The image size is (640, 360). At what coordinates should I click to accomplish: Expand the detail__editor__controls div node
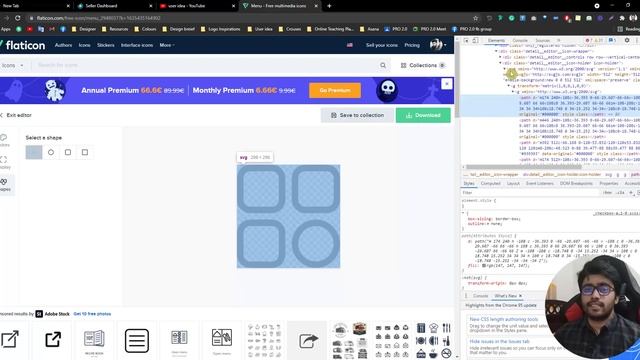500,57
